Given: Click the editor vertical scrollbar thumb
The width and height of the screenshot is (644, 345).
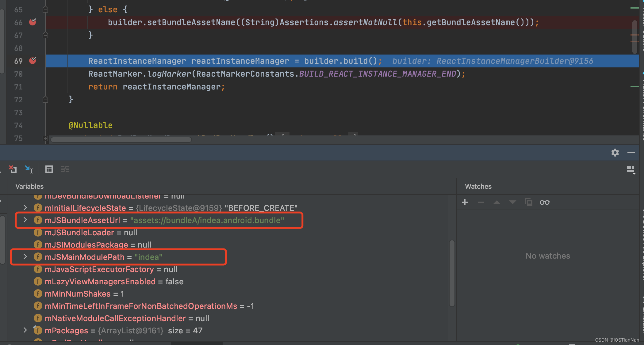Looking at the screenshot, I should click(x=635, y=37).
